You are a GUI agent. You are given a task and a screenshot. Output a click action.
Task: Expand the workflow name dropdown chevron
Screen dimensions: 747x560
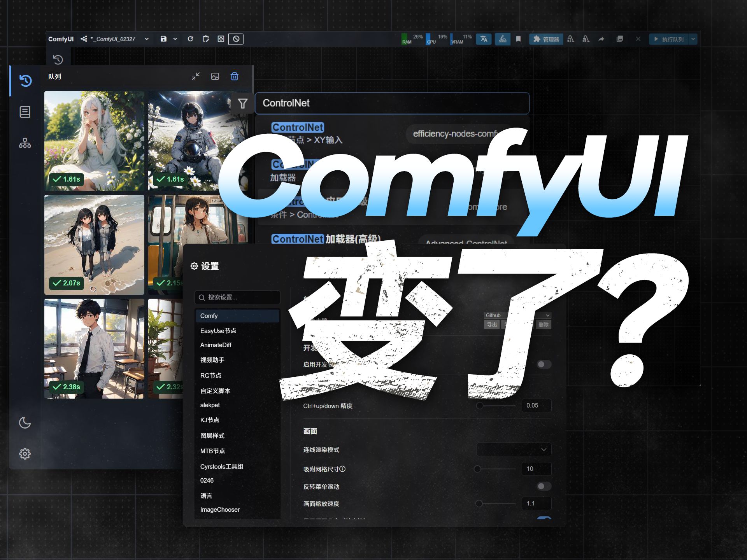[x=147, y=39]
